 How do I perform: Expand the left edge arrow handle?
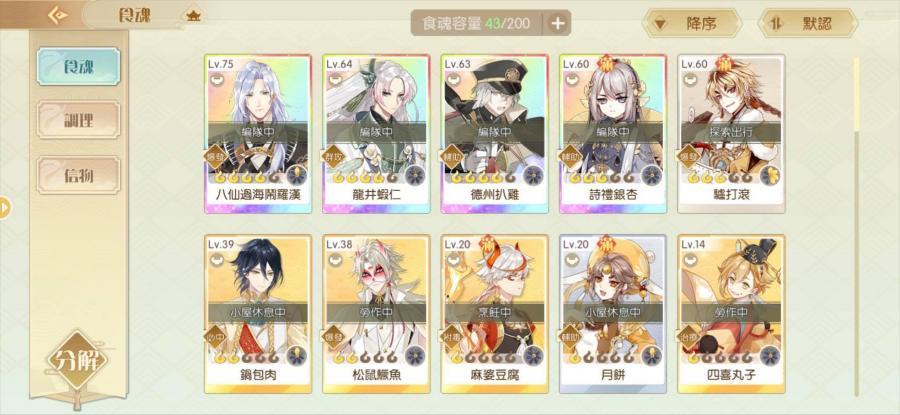pyautogui.click(x=5, y=207)
